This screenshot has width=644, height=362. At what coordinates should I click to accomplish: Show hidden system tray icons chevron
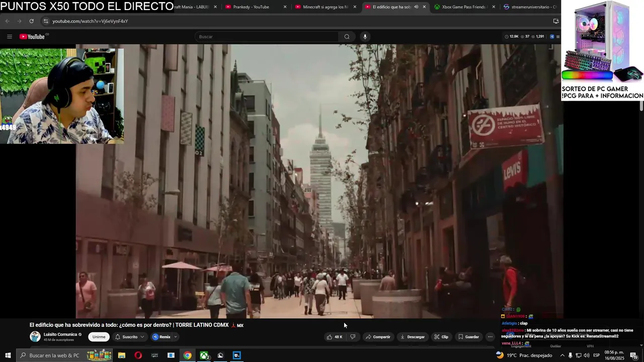point(562,355)
